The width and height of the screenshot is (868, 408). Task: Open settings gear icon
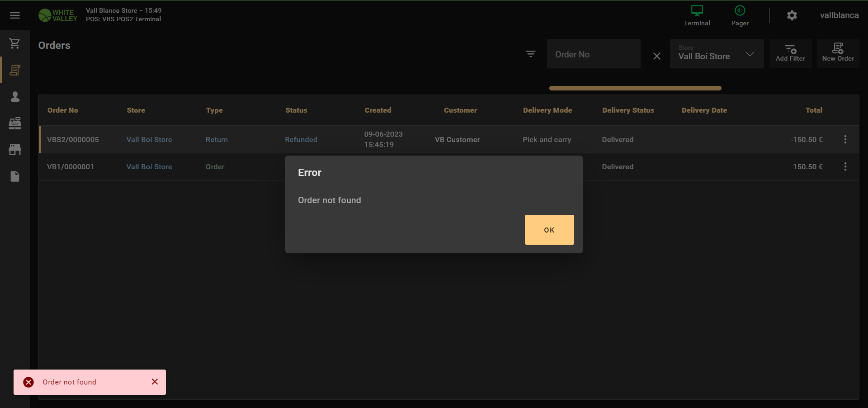coord(792,15)
